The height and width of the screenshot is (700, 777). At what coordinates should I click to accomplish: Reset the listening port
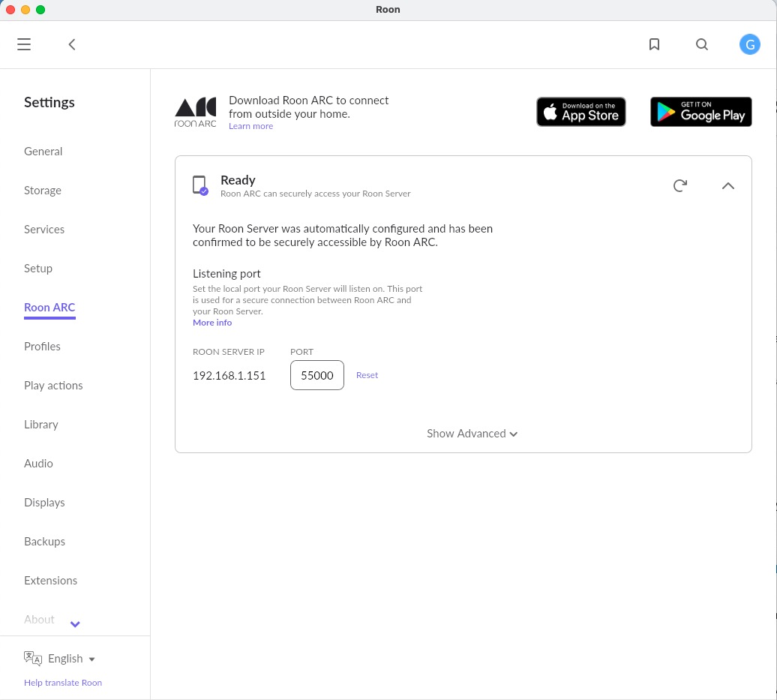point(367,375)
